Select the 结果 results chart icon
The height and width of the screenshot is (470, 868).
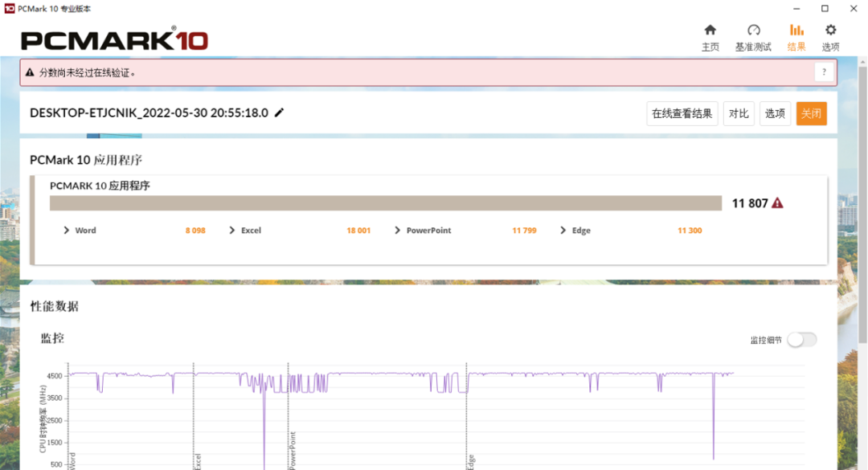click(x=796, y=30)
